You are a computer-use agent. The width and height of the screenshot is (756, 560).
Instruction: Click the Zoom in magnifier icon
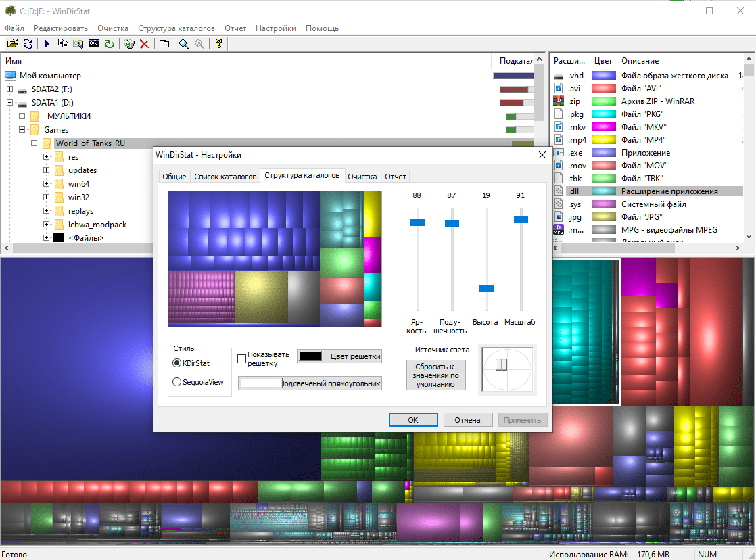coord(183,44)
